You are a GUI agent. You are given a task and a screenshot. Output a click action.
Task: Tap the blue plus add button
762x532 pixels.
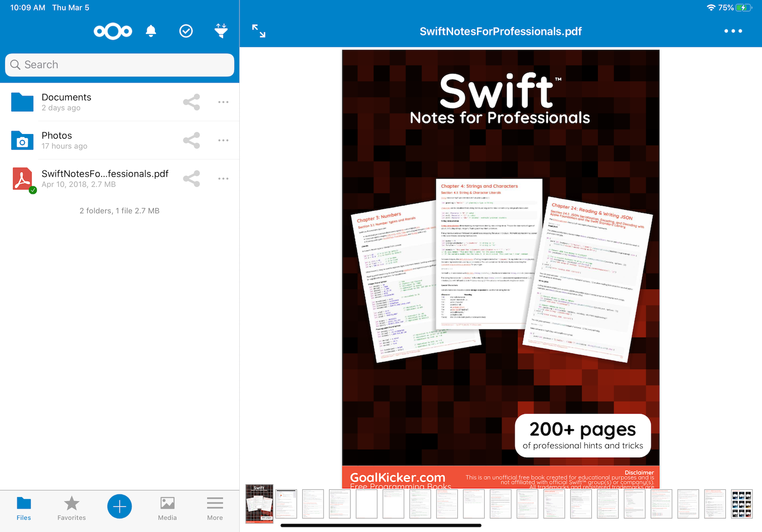coord(119,507)
